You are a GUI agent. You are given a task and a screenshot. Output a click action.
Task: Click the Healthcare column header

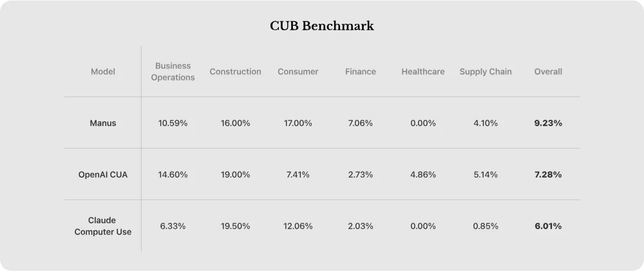pyautogui.click(x=422, y=71)
